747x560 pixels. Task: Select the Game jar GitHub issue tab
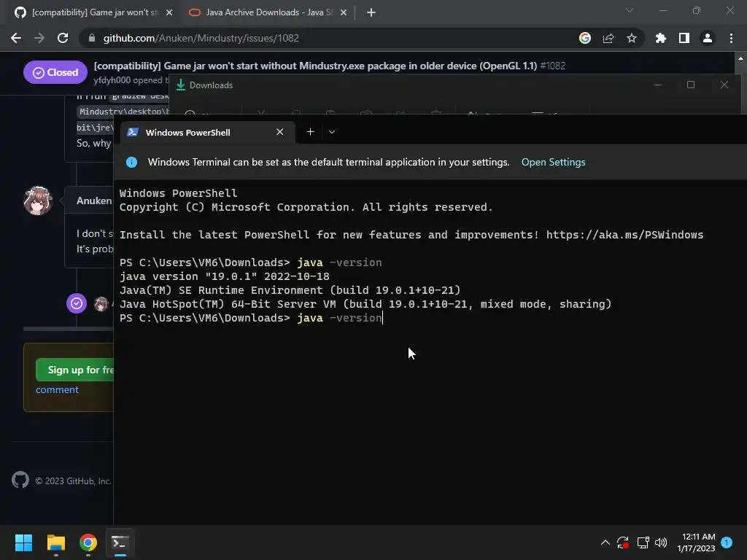[94, 12]
